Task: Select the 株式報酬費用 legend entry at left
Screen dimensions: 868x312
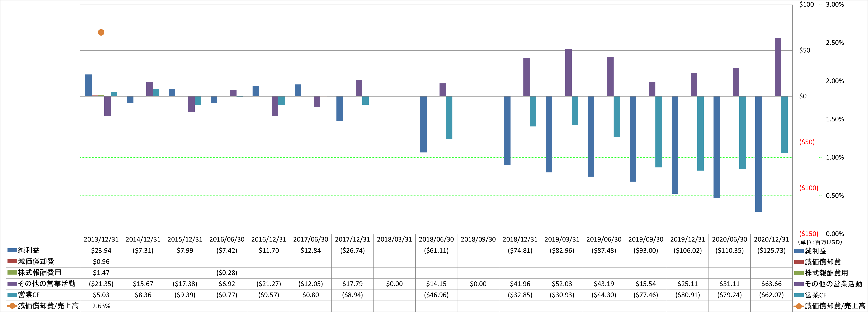Action: coord(34,273)
